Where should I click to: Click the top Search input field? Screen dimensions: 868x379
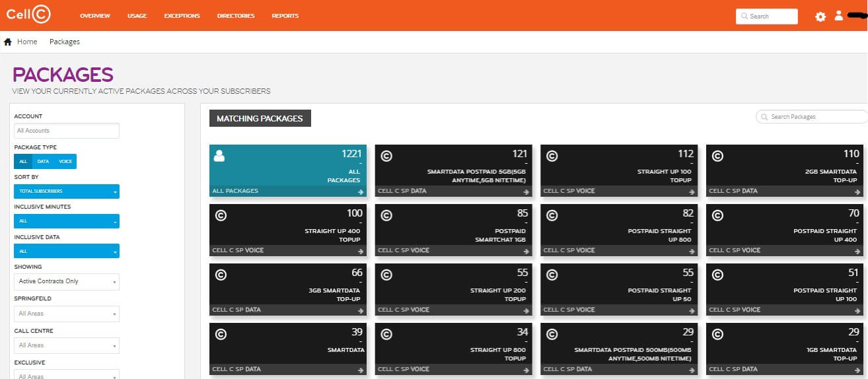point(767,16)
